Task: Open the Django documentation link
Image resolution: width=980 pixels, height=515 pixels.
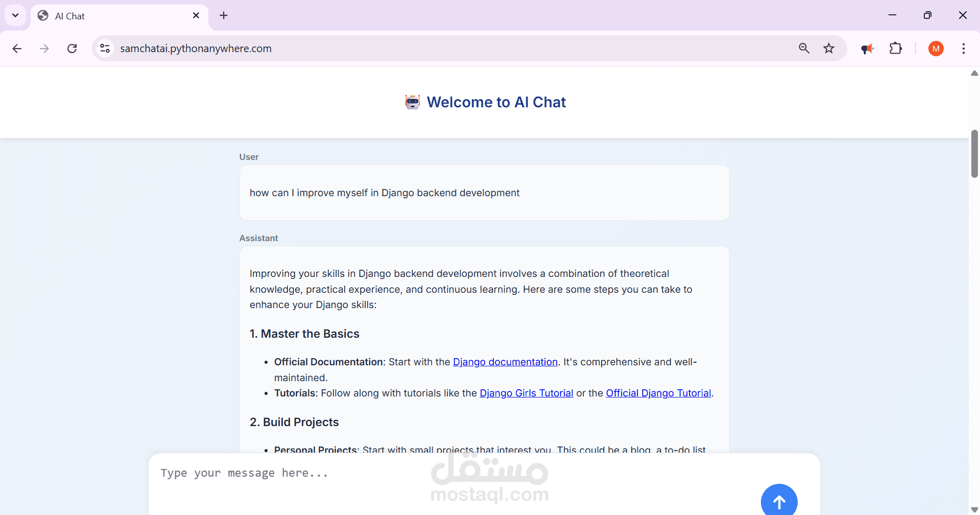Action: [x=505, y=362]
